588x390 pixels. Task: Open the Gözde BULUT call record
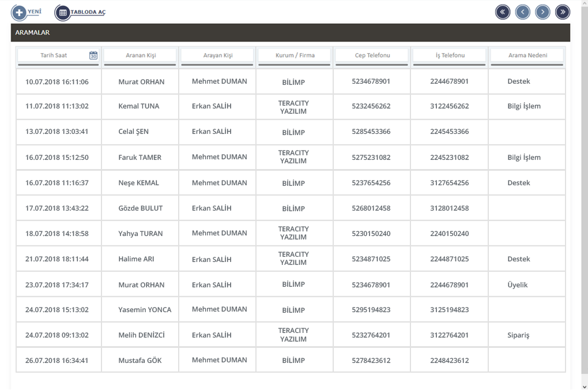coord(141,208)
